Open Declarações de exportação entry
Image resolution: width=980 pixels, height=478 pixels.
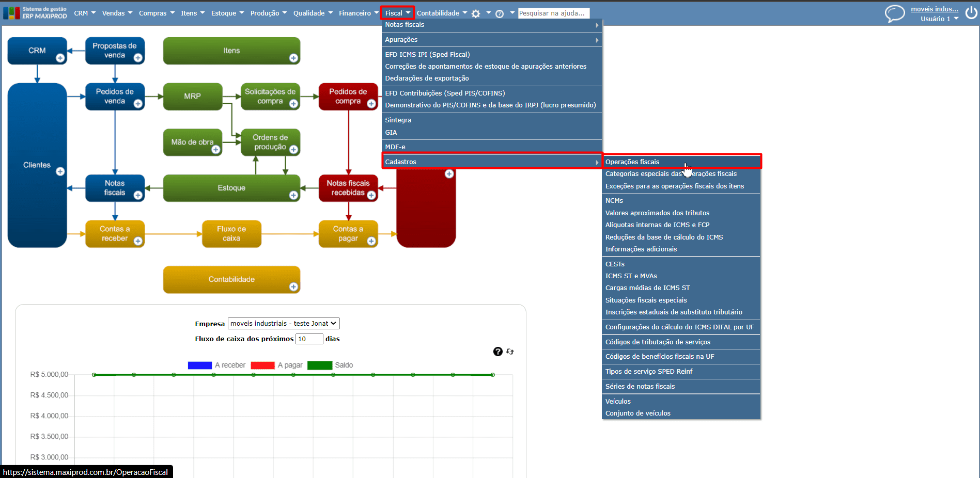coord(427,78)
